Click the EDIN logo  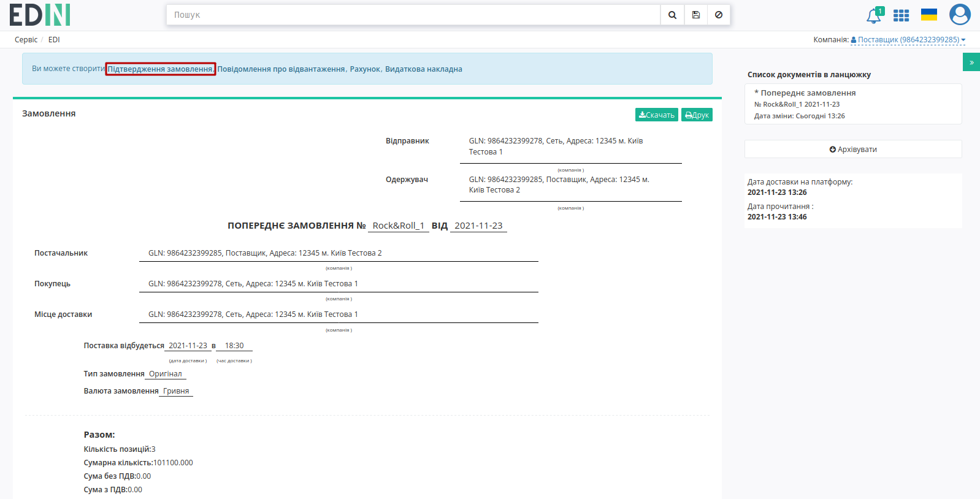pos(40,15)
